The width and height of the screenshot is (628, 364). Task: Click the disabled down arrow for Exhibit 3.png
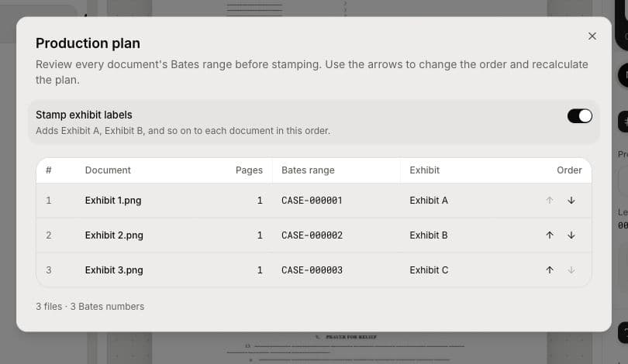tap(571, 270)
